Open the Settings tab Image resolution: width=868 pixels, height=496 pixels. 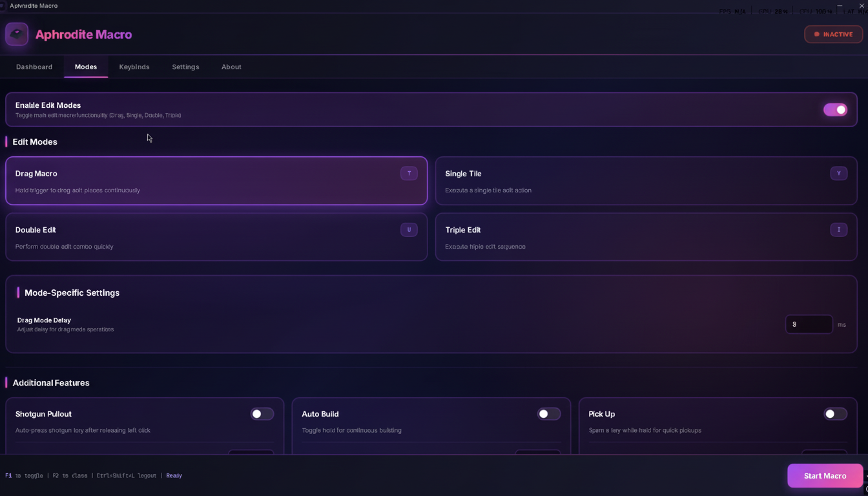coord(185,67)
